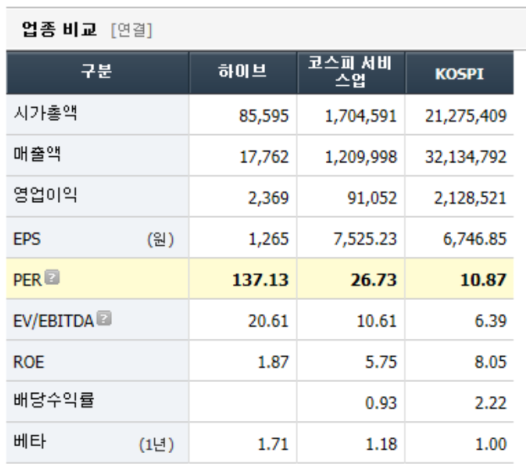
Task: Click service sector PER 26.73
Action: [x=374, y=280]
